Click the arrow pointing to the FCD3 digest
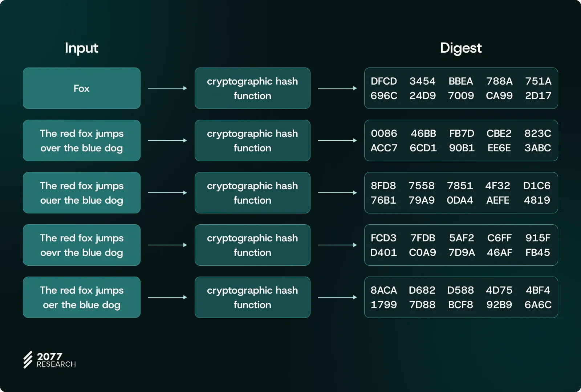This screenshot has width=581, height=392. click(x=337, y=245)
